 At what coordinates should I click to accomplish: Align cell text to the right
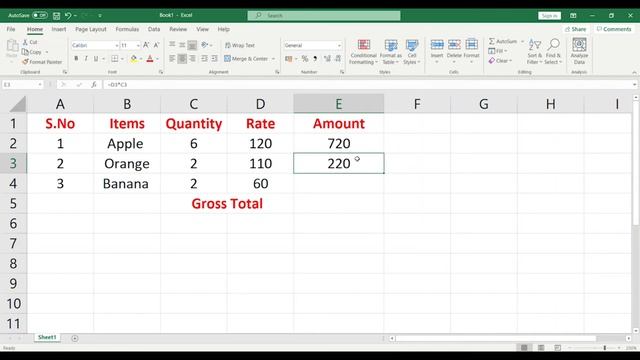point(192,59)
